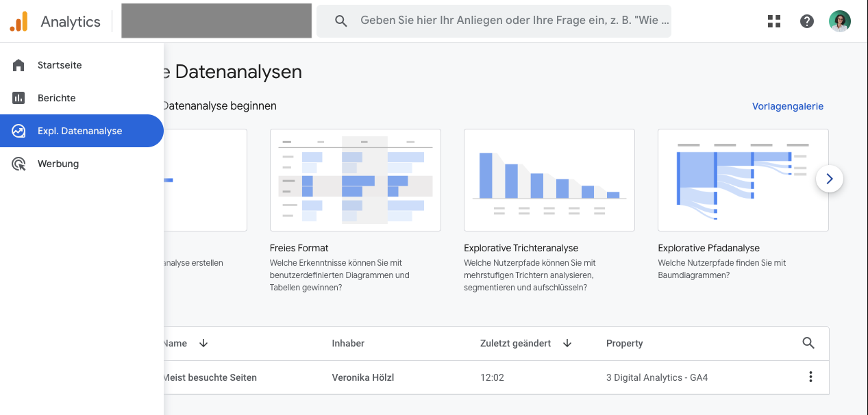Select the Explorative Trichteranalyse template thumbnail
Viewport: 868px width, 415px height.
point(549,179)
